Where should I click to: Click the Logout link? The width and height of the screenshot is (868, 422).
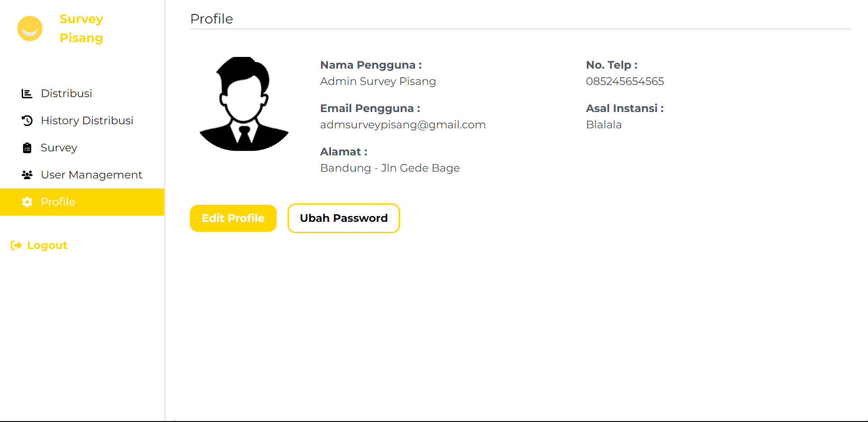pyautogui.click(x=47, y=245)
